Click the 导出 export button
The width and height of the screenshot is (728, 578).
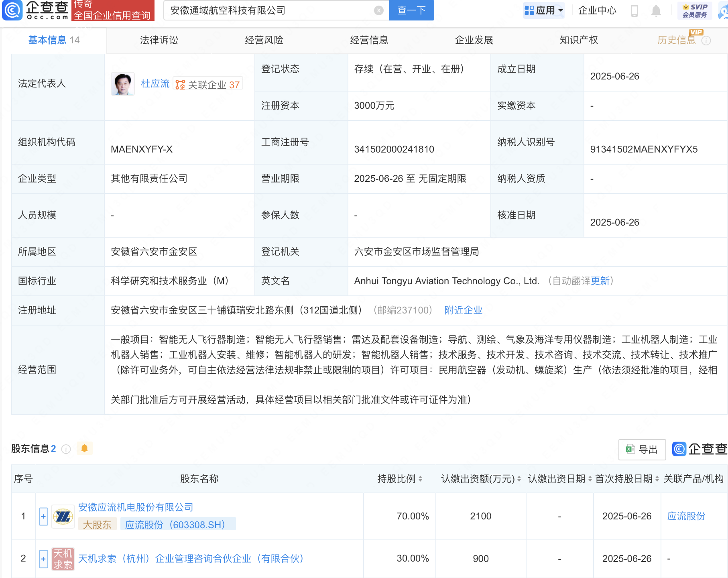(x=642, y=450)
